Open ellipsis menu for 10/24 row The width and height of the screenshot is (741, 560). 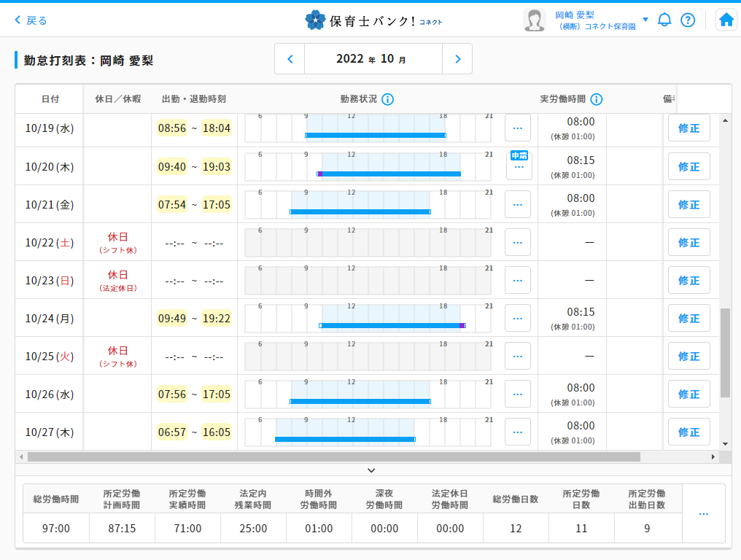click(x=518, y=319)
